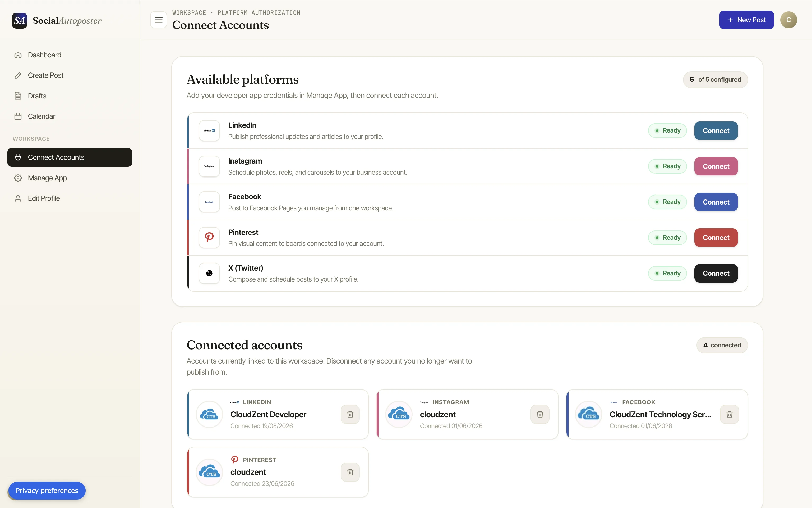This screenshot has height=508, width=812.
Task: Click the Manage App gear icon
Action: coord(18,178)
